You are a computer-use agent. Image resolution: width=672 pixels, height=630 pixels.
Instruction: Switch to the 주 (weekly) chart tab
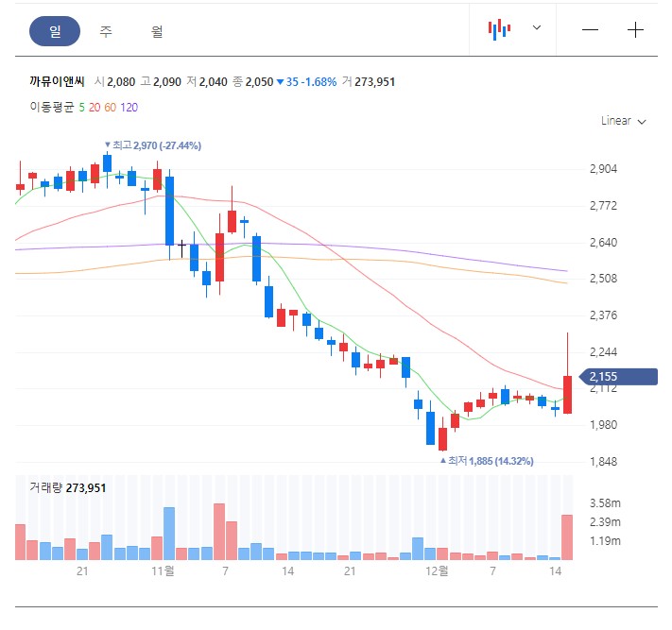point(106,31)
